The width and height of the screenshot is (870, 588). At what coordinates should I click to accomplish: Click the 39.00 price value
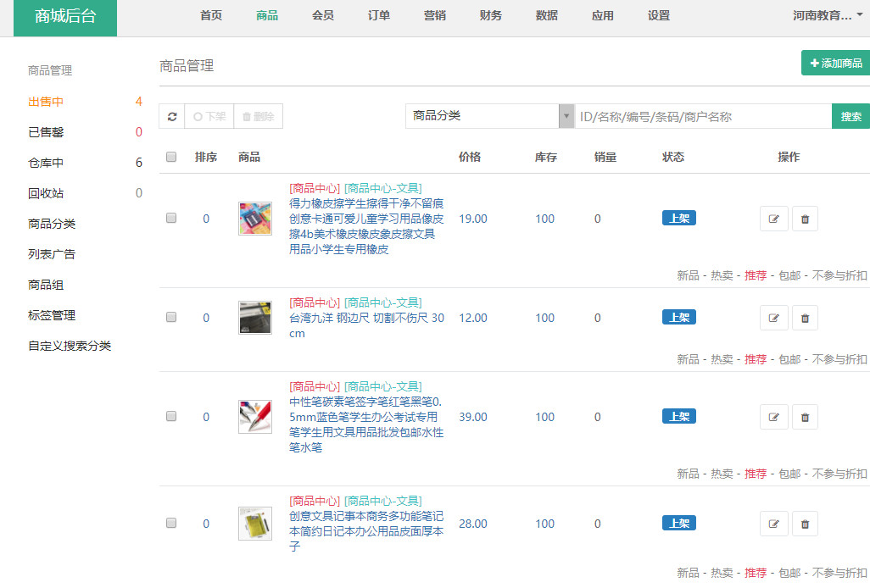pyautogui.click(x=472, y=417)
